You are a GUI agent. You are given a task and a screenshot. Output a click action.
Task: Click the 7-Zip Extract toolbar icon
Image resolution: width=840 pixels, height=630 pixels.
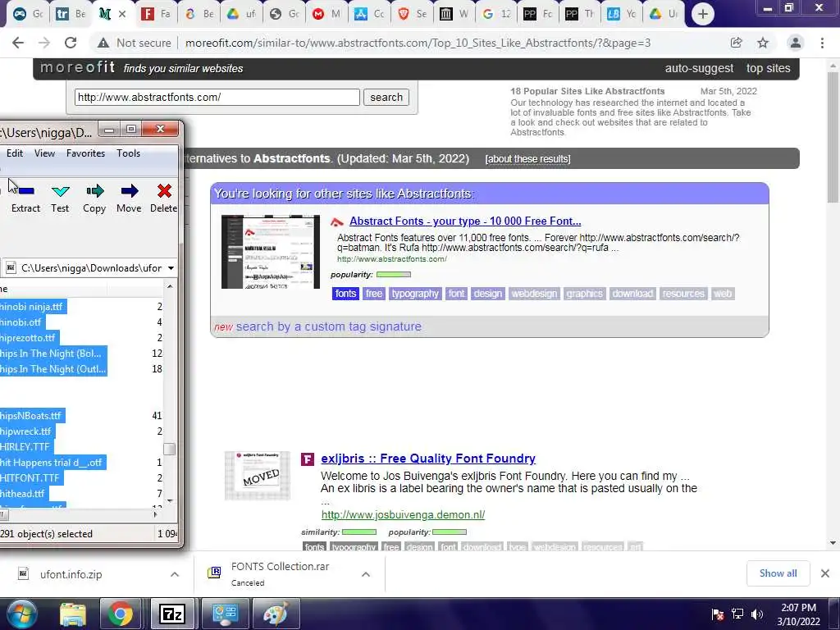point(25,190)
